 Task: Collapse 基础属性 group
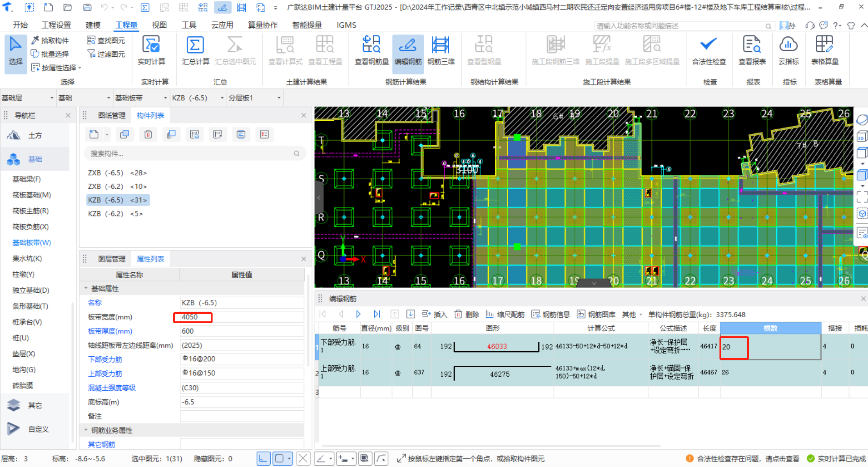click(x=86, y=288)
